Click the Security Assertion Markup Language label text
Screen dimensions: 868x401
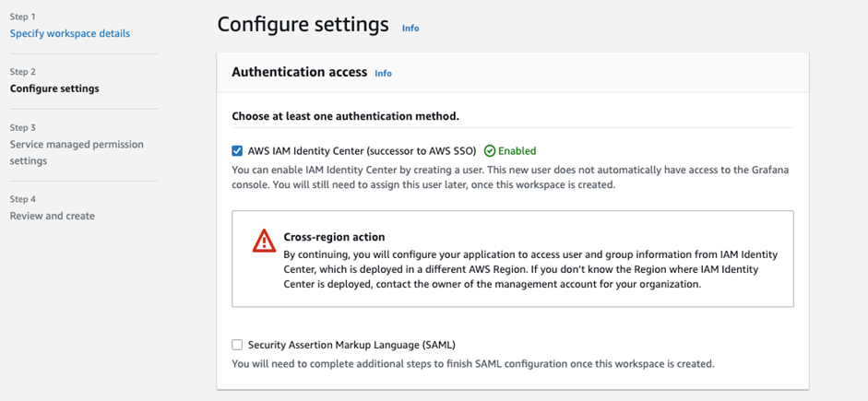tap(351, 345)
